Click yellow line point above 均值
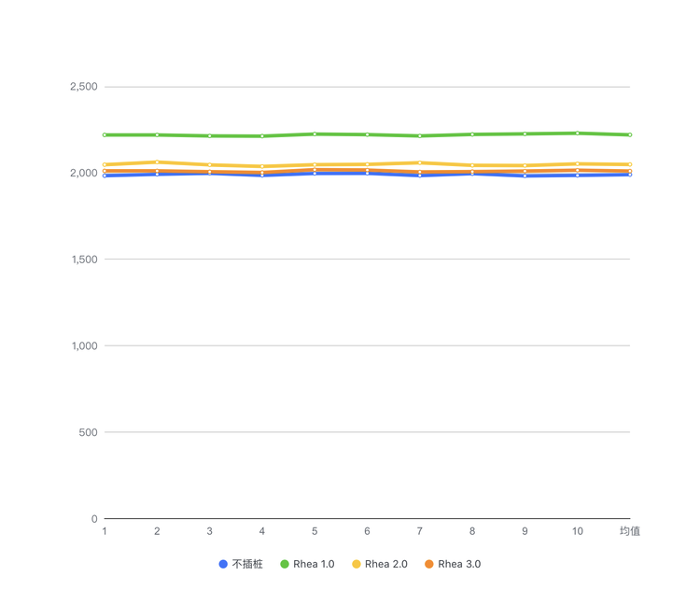 (x=630, y=164)
